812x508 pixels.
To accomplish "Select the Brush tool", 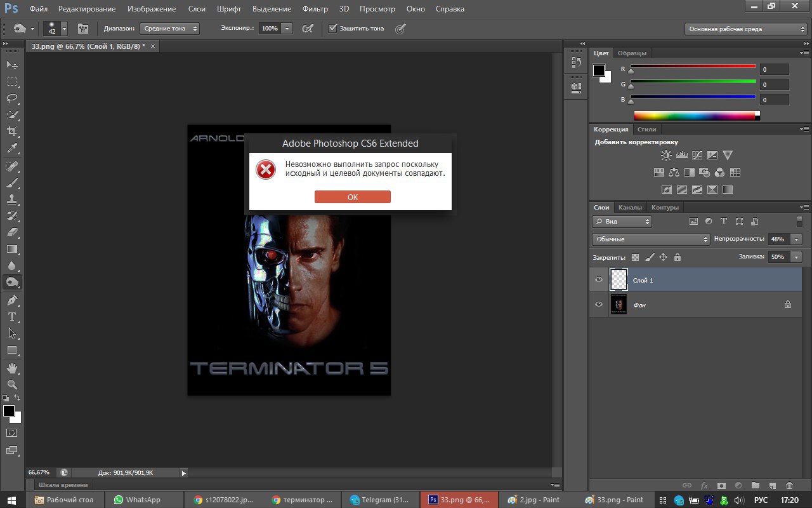I will [12, 183].
